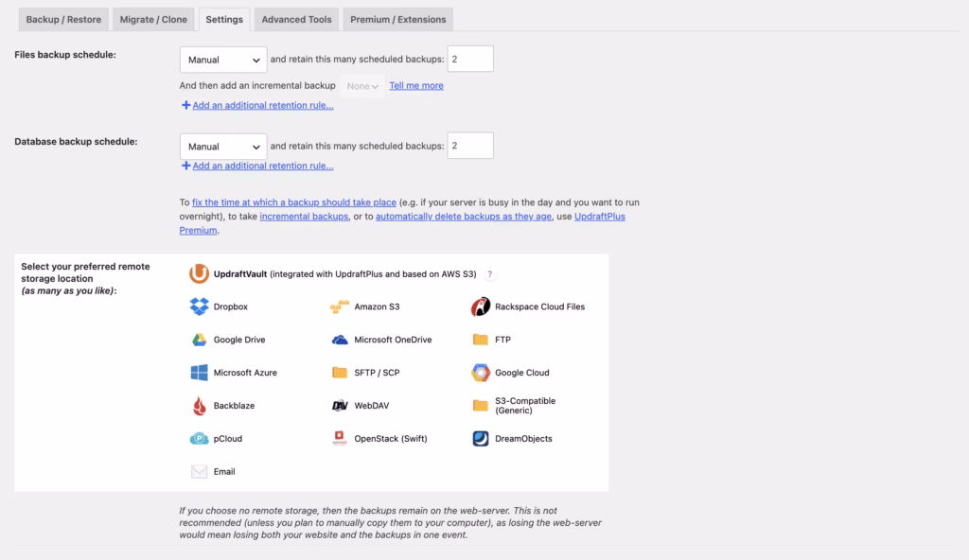Open the incremental backup None dropdown

point(362,86)
